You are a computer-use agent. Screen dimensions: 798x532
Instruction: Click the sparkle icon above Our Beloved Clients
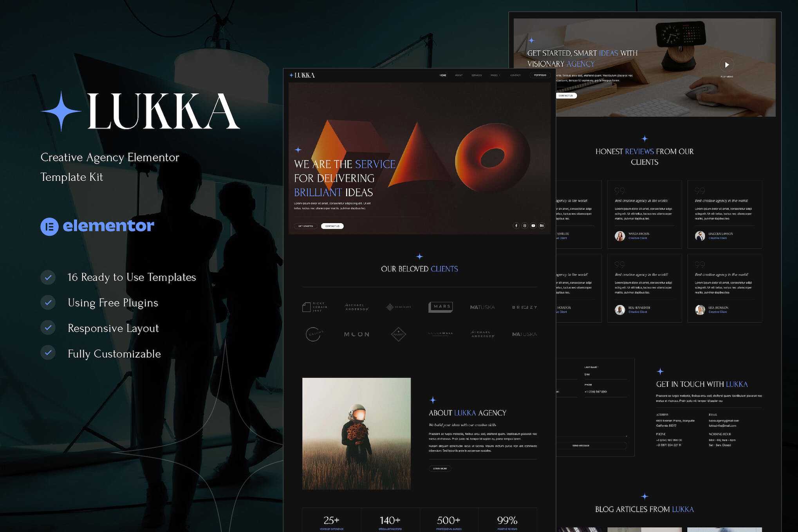pos(419,256)
